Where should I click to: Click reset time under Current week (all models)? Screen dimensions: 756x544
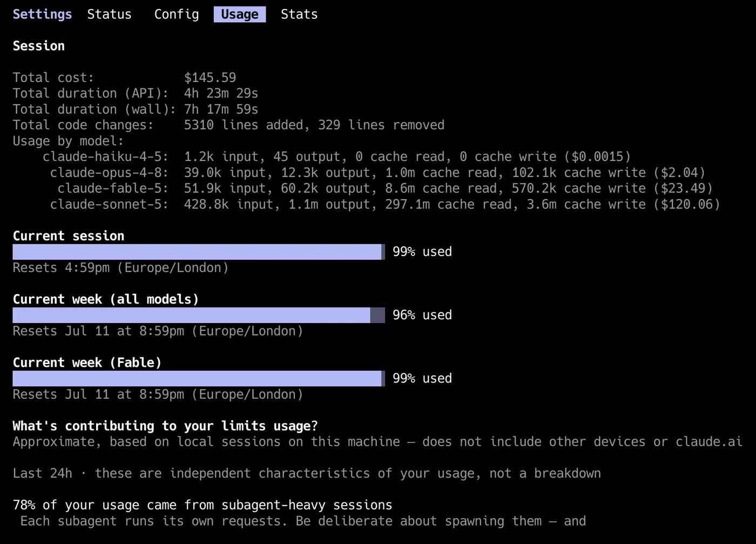158,331
